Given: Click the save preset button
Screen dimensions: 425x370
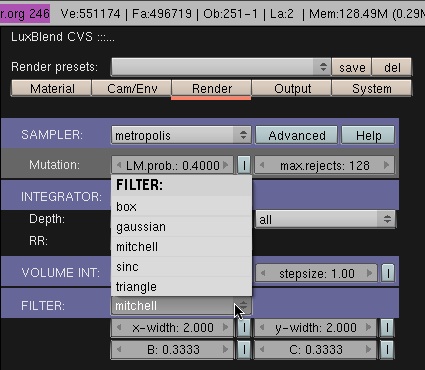Looking at the screenshot, I should coord(352,67).
